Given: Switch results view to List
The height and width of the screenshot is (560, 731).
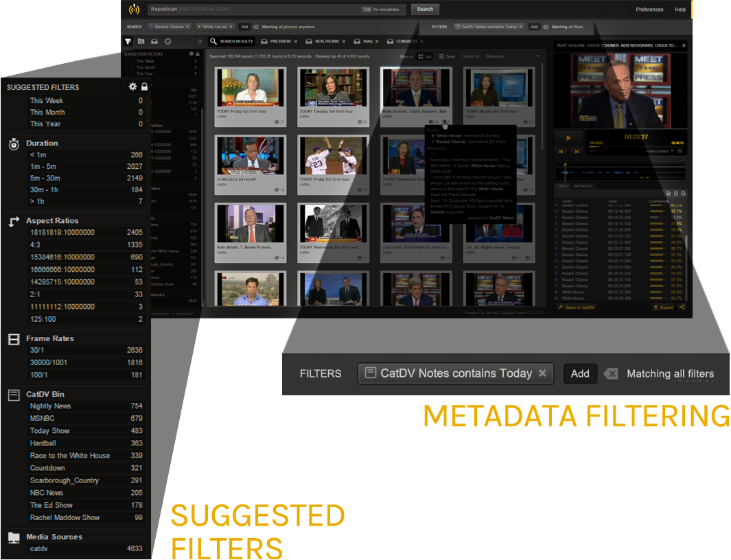Looking at the screenshot, I should (425, 56).
